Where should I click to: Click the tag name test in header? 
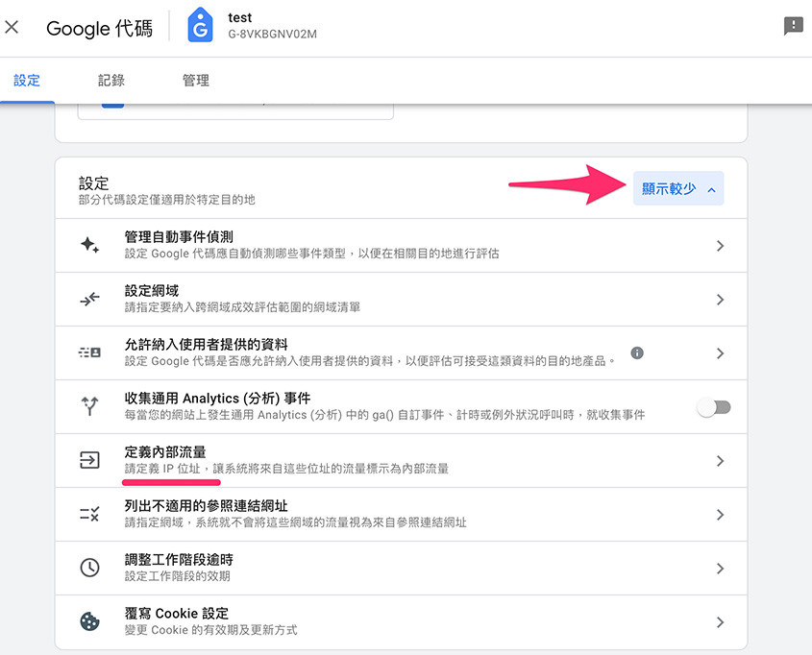pos(240,17)
